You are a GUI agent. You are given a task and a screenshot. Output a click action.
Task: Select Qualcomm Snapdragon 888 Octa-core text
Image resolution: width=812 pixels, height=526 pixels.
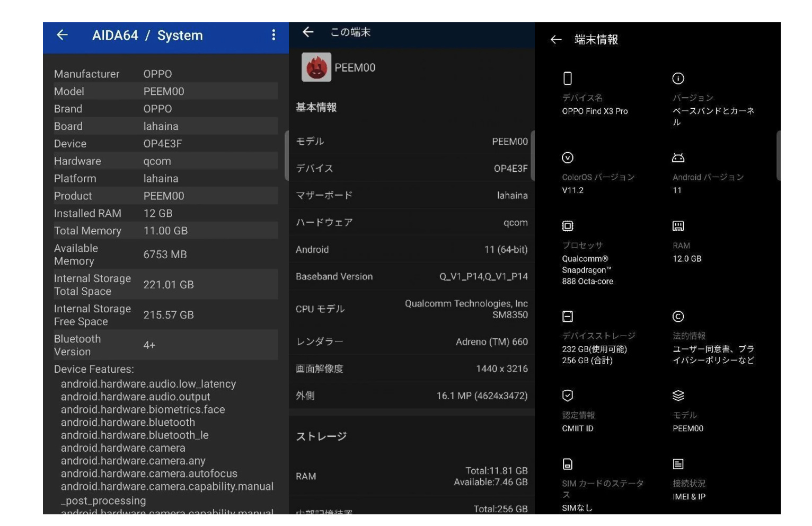pyautogui.click(x=587, y=270)
